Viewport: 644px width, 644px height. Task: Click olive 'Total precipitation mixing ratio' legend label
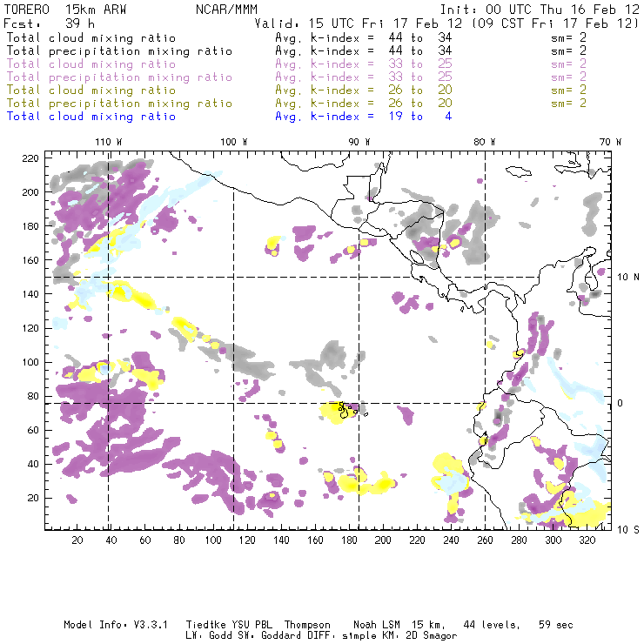119,104
